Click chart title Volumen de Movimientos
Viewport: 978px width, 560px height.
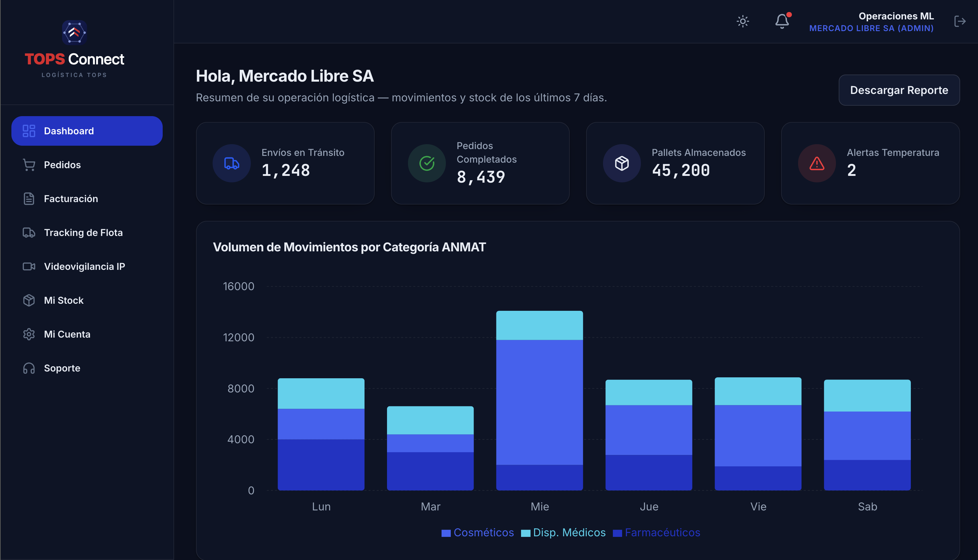[x=349, y=247]
